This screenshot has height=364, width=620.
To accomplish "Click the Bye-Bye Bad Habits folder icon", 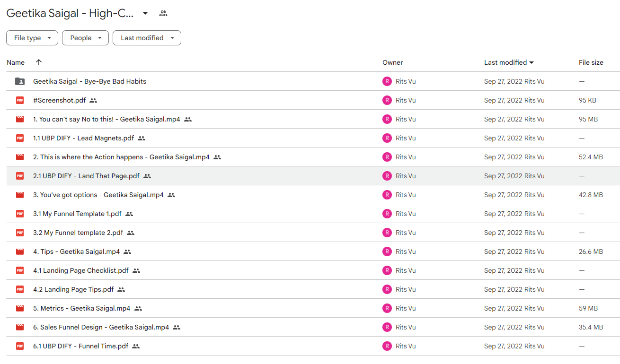I will 20,81.
